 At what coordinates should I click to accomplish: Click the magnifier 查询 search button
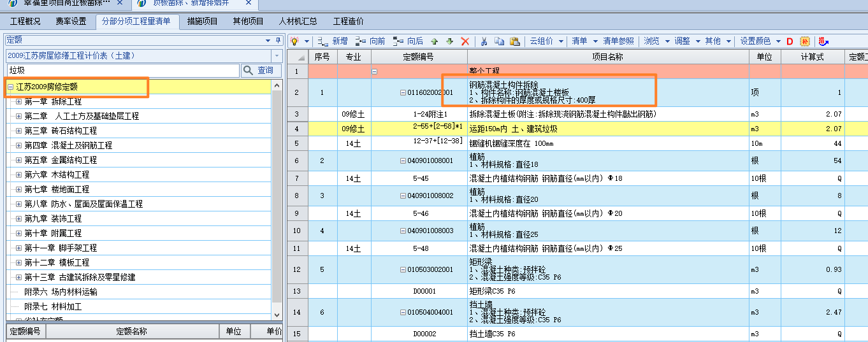click(x=262, y=70)
